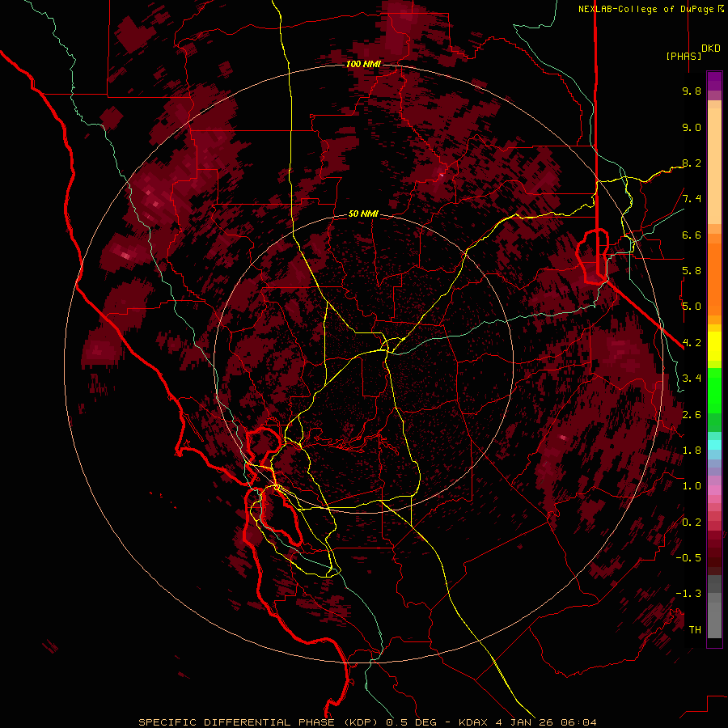Click the Specific Differential Phase caption at bottom
Viewport: 728px width, 728px height.
click(367, 722)
